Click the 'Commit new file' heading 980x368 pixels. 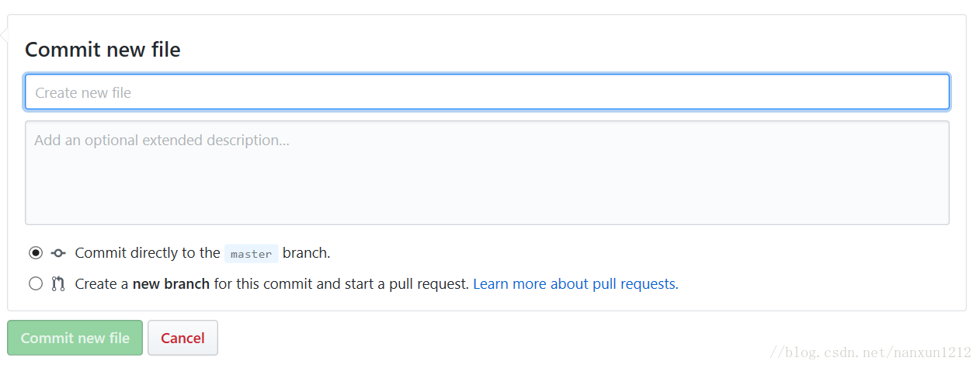103,50
